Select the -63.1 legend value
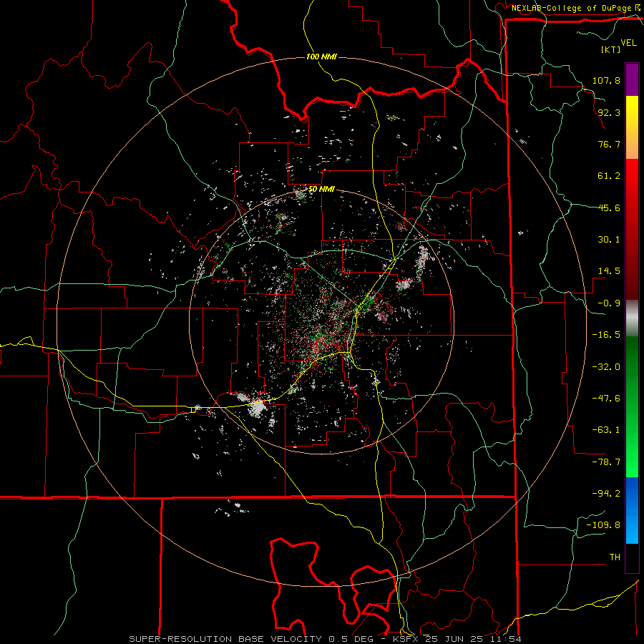Viewport: 644px width, 644px height. (606, 429)
